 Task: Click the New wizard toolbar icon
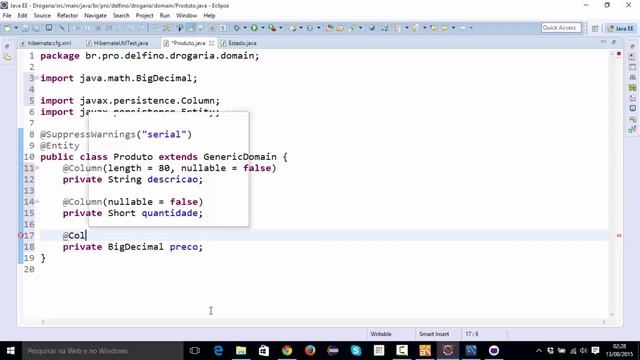tap(7, 28)
